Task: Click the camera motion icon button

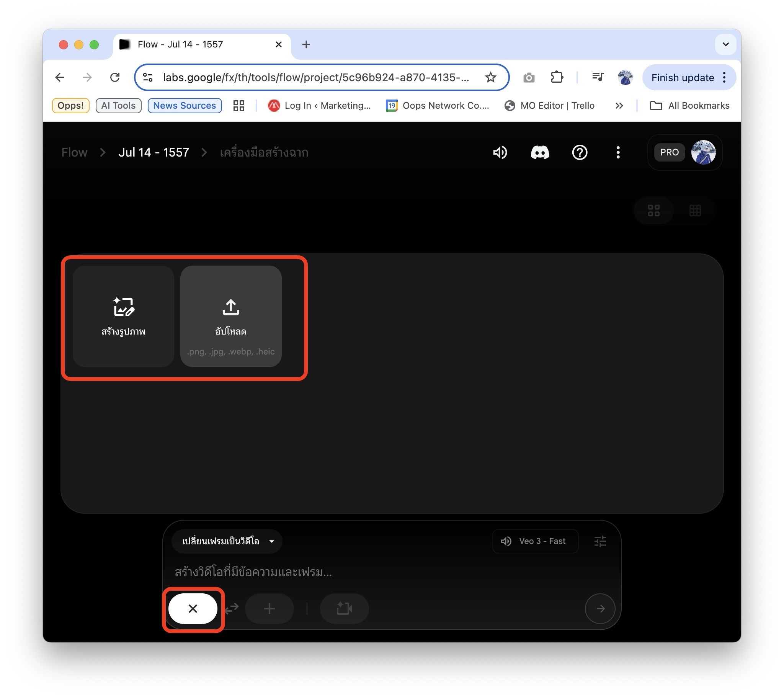Action: coord(344,608)
